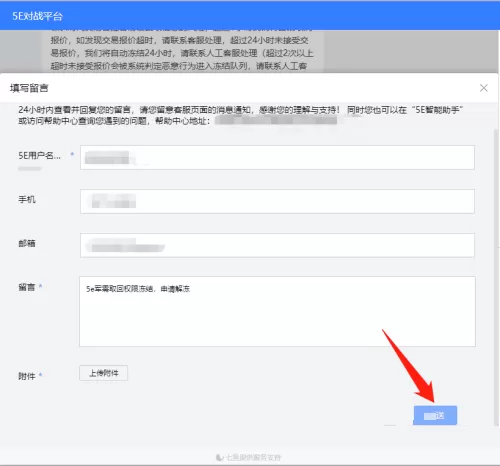The image size is (500, 466).
Task: Click the 附件 field label
Action: pyautogui.click(x=27, y=376)
